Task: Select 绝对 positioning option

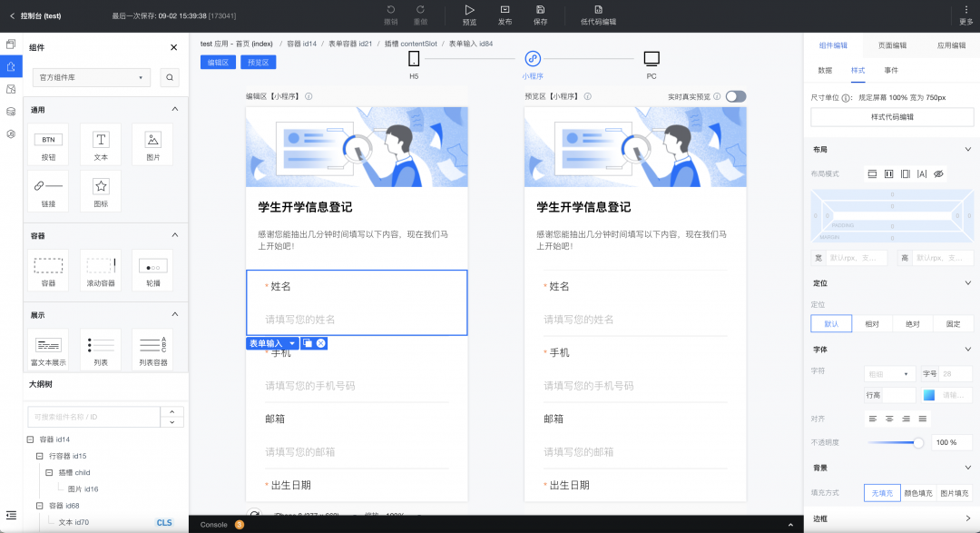Action: pyautogui.click(x=913, y=323)
